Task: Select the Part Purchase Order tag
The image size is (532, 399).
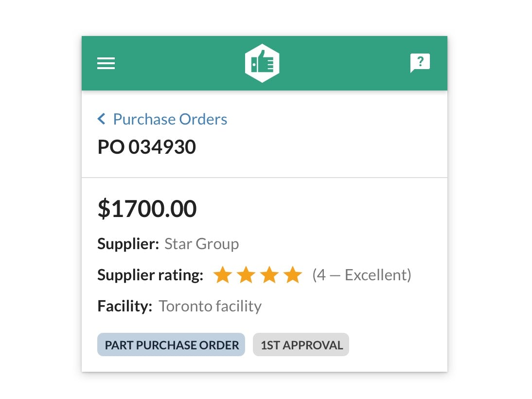Action: point(171,345)
